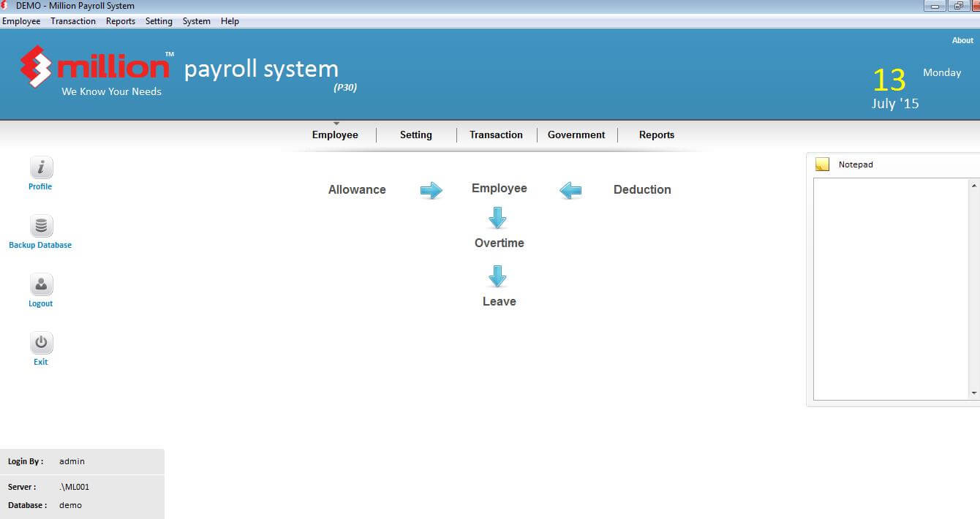Click the server value '.\ML001'
Viewport: 980px width, 519px height.
[x=74, y=487]
